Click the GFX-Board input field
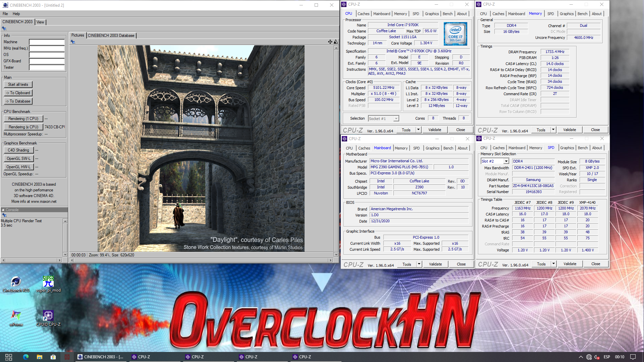 point(47,61)
